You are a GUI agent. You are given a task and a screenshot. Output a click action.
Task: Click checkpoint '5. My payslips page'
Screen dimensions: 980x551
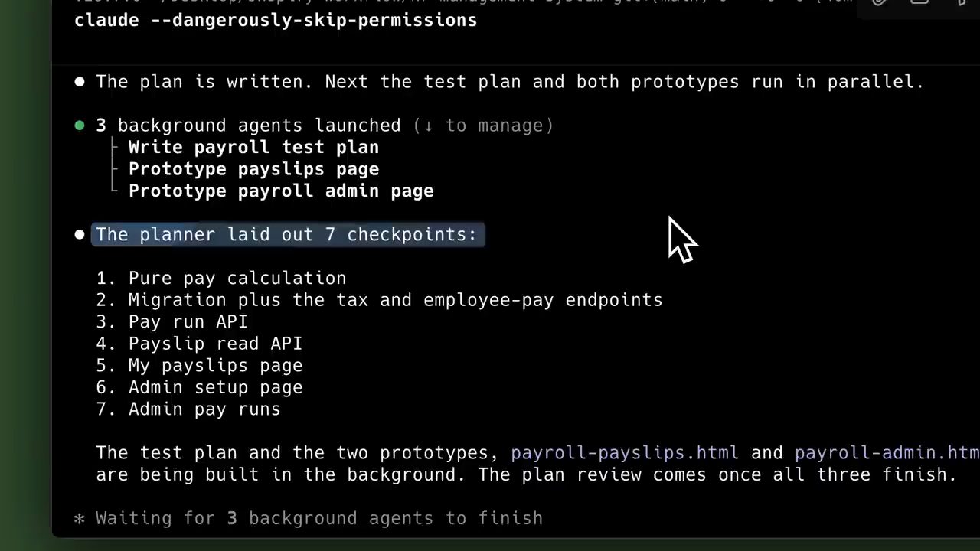click(x=199, y=365)
